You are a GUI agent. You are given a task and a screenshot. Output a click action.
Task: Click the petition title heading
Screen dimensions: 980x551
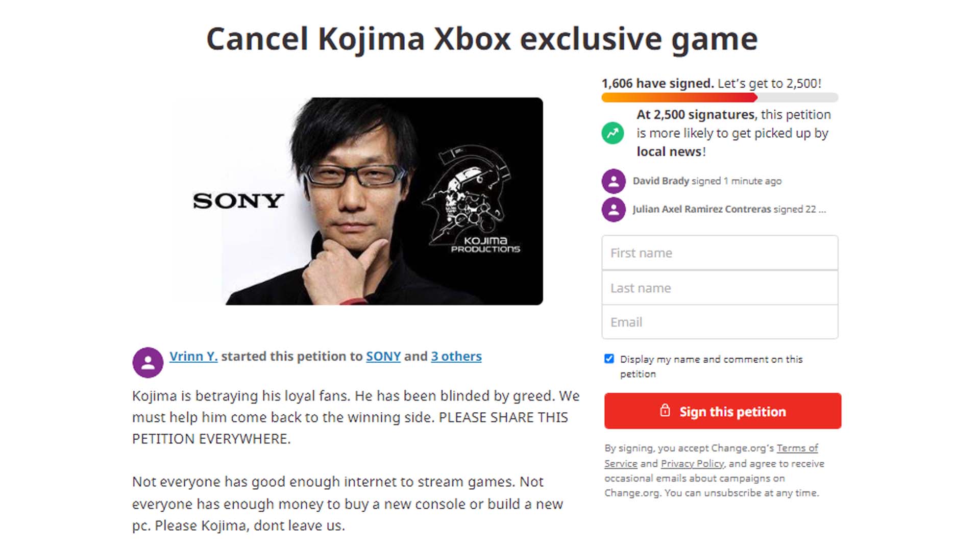click(481, 38)
